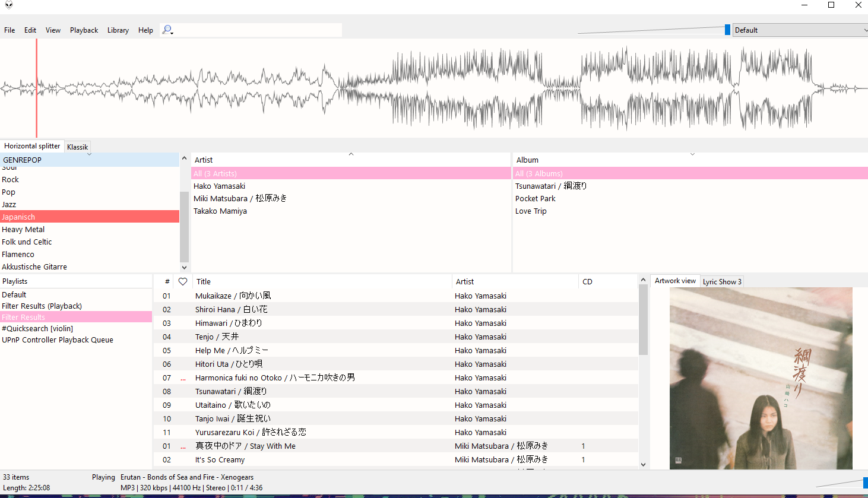Select the Pop genre

(x=89, y=192)
